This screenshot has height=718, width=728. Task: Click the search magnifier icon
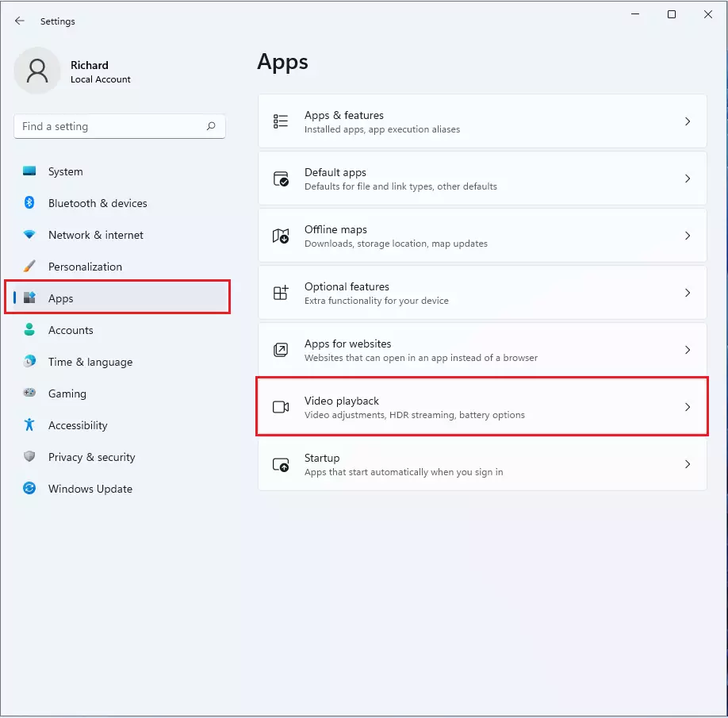[x=211, y=126]
